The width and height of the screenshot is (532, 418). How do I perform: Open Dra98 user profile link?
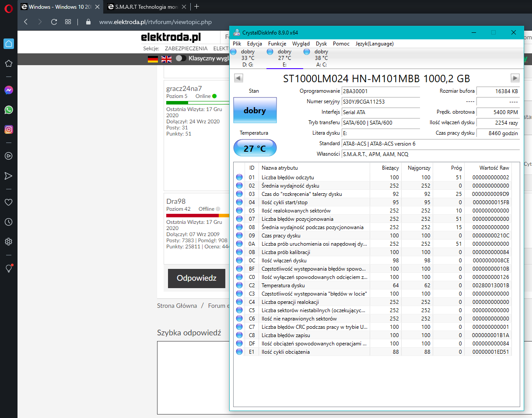176,201
